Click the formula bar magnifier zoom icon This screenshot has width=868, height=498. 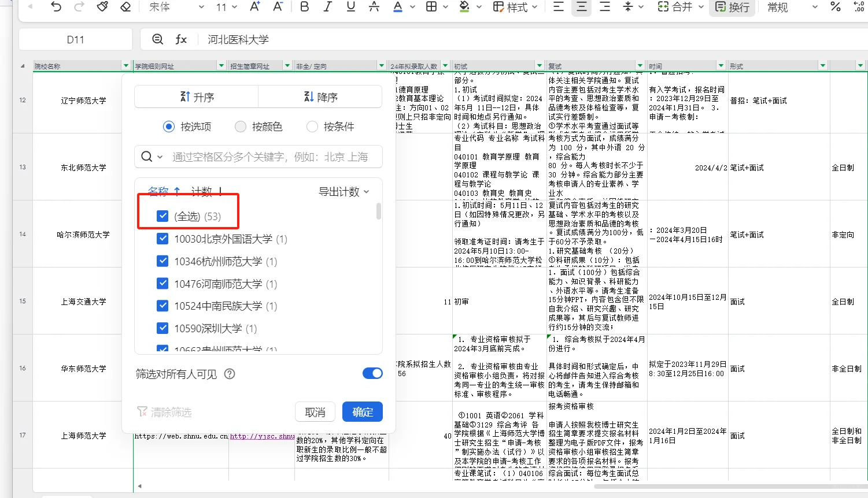[157, 39]
